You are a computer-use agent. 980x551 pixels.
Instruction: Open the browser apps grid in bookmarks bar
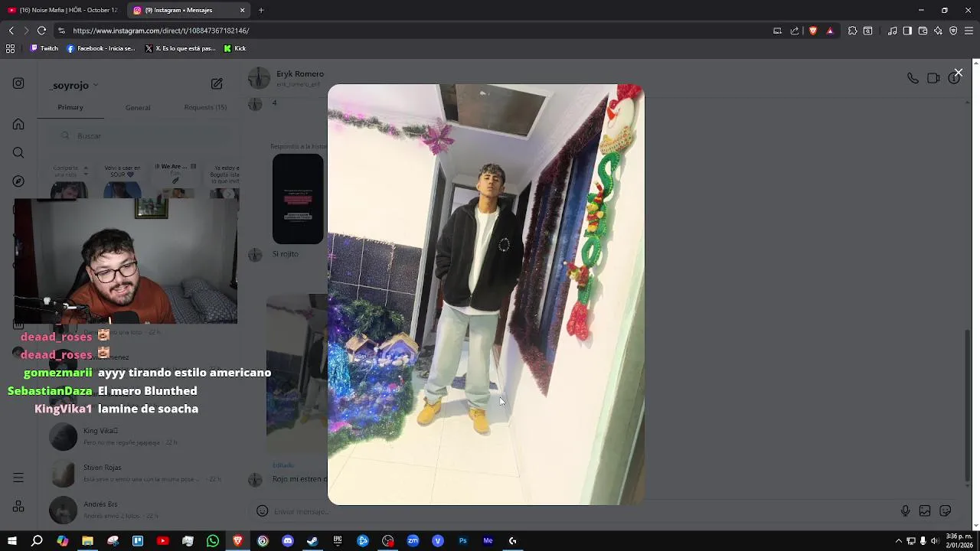(x=10, y=48)
